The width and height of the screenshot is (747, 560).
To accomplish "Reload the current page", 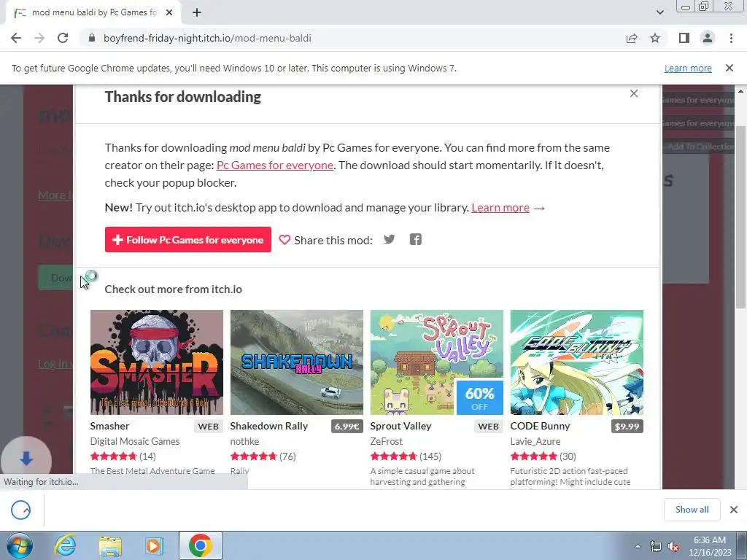I will point(63,38).
